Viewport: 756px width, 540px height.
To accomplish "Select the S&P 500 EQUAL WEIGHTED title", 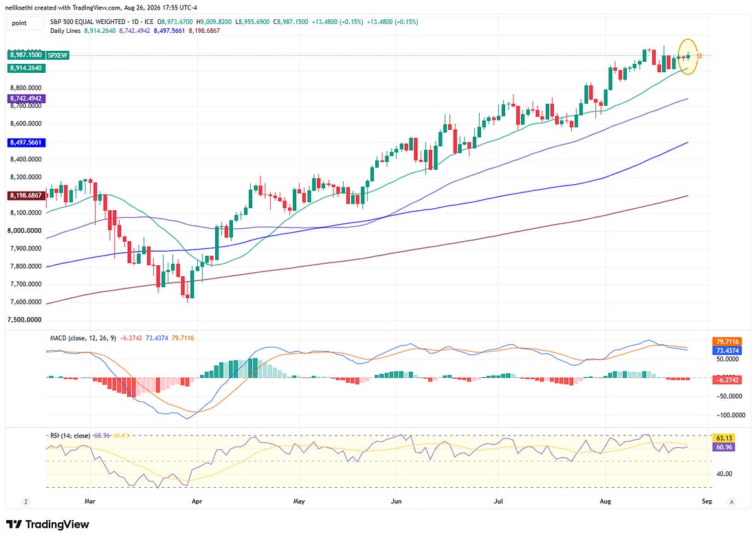I will tap(87, 22).
